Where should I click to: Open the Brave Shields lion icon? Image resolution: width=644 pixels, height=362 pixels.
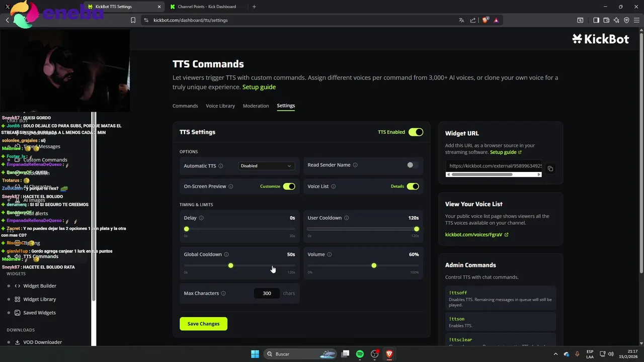[486, 20]
